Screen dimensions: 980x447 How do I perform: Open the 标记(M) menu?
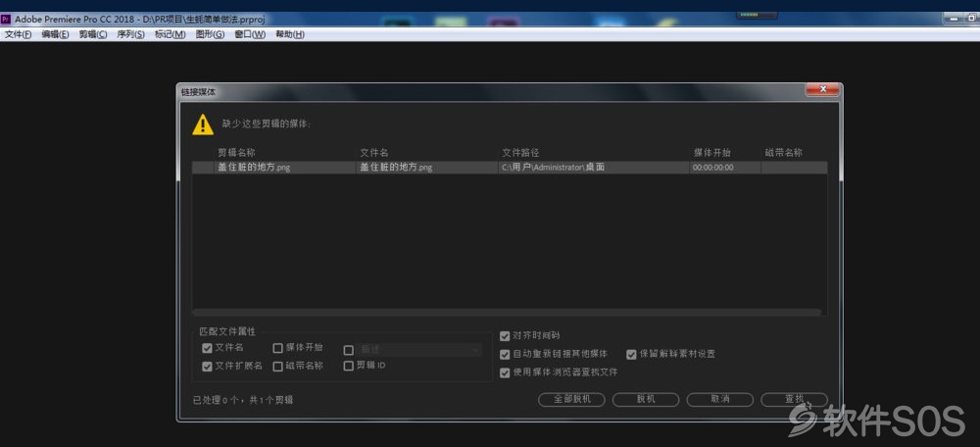click(x=170, y=34)
